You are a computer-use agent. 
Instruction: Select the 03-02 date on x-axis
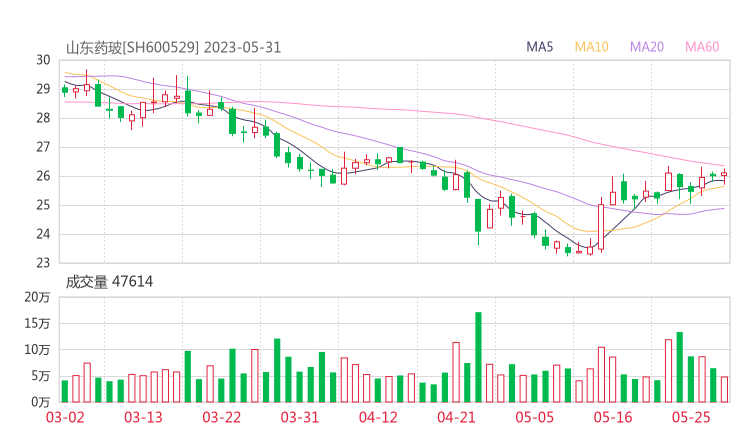(64, 417)
